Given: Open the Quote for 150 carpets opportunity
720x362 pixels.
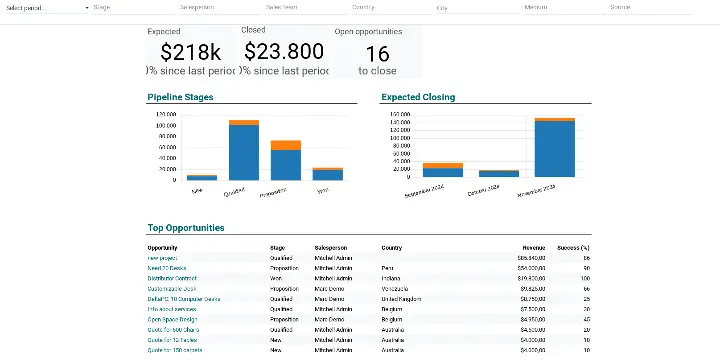Looking at the screenshot, I should pos(175,350).
